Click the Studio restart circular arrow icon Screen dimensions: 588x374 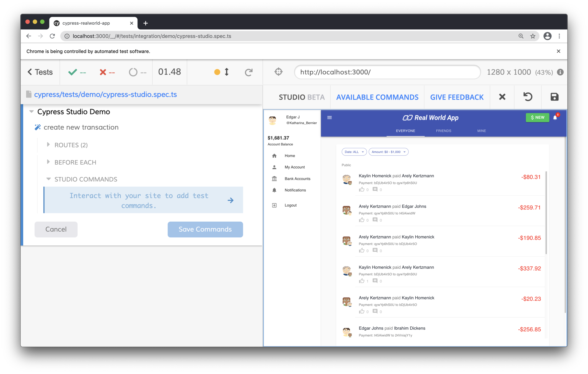[x=528, y=97]
